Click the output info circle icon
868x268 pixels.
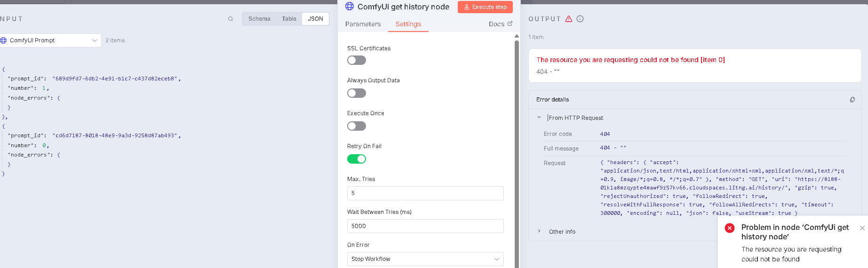[x=580, y=19]
